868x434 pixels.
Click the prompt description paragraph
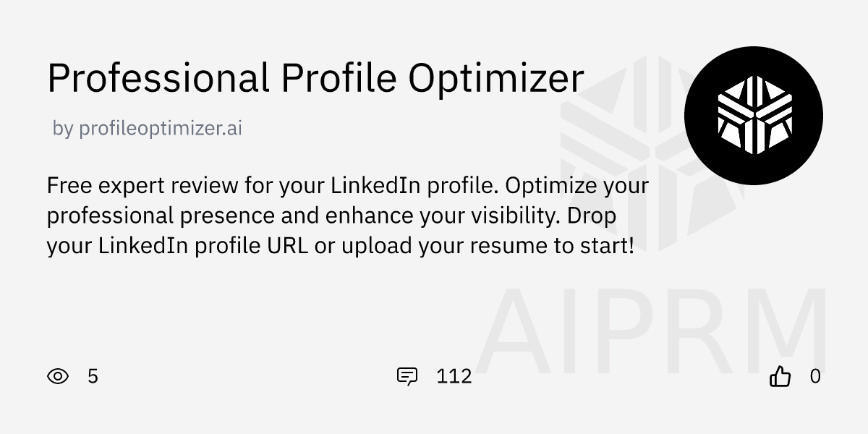(x=347, y=216)
